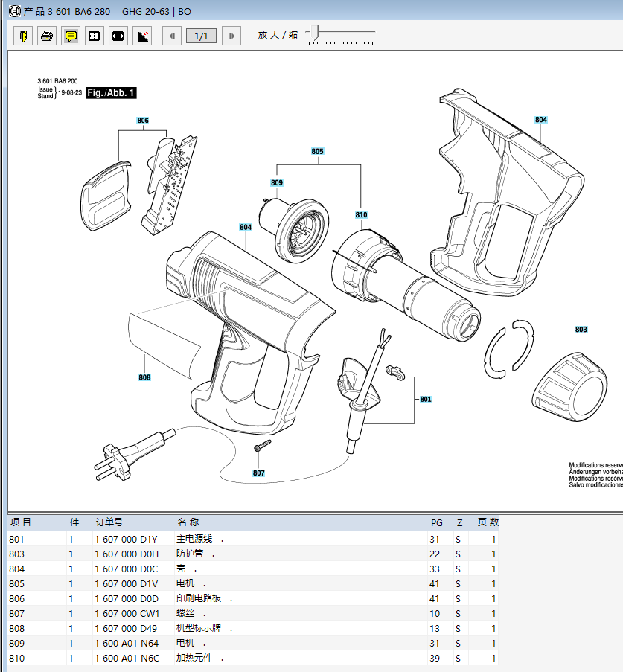This screenshot has height=672, width=623.
Task: Click the fit-to-window icon
Action: [95, 36]
